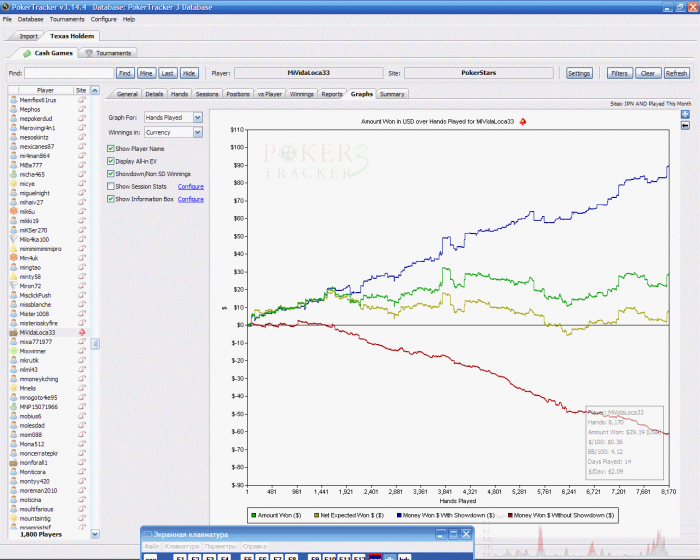The width and height of the screenshot is (700, 560).
Task: Click the green Amount Won legend swatch
Action: coord(254,515)
